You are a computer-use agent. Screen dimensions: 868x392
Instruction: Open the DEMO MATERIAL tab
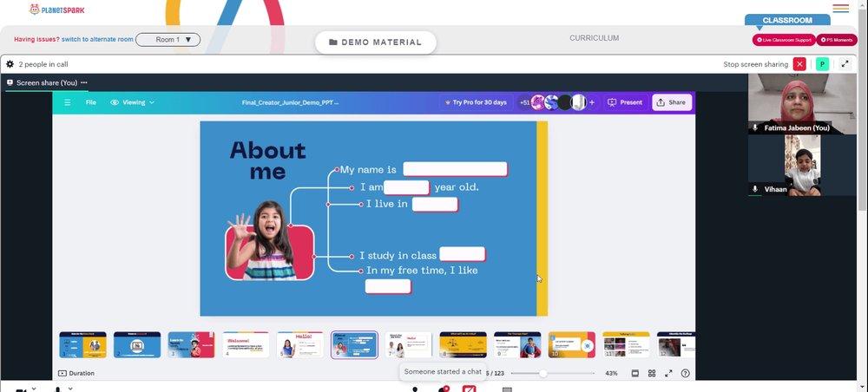[375, 42]
